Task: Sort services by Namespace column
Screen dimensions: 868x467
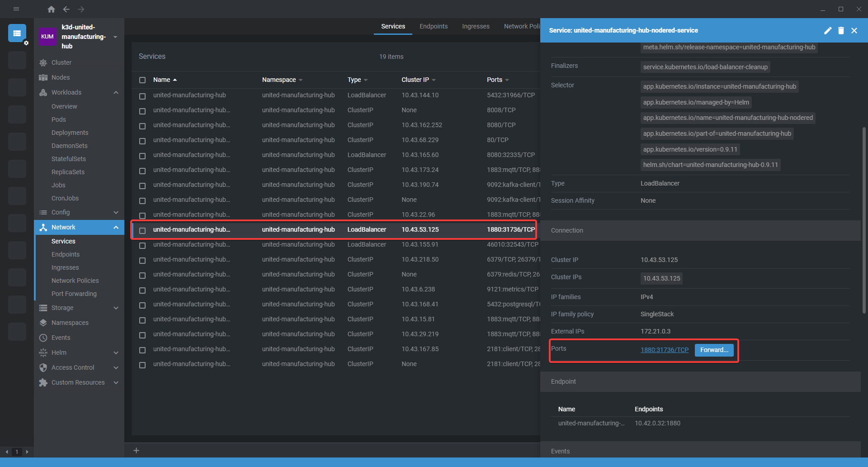Action: [x=282, y=80]
